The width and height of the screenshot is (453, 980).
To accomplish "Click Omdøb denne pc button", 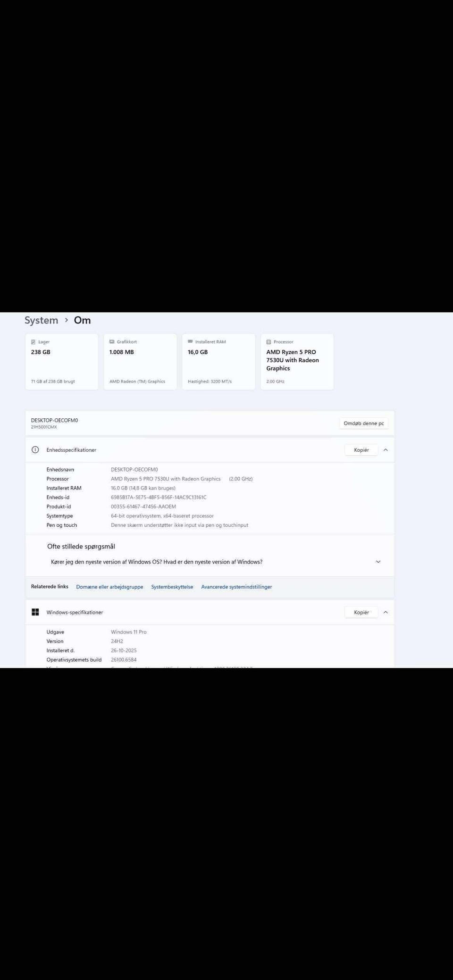I will (364, 424).
